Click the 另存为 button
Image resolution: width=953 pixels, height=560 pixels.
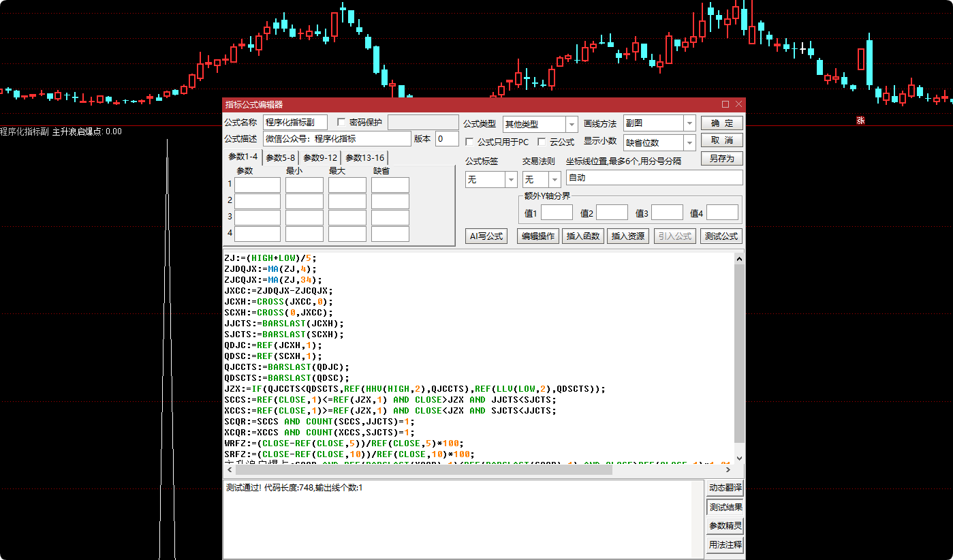pos(721,158)
